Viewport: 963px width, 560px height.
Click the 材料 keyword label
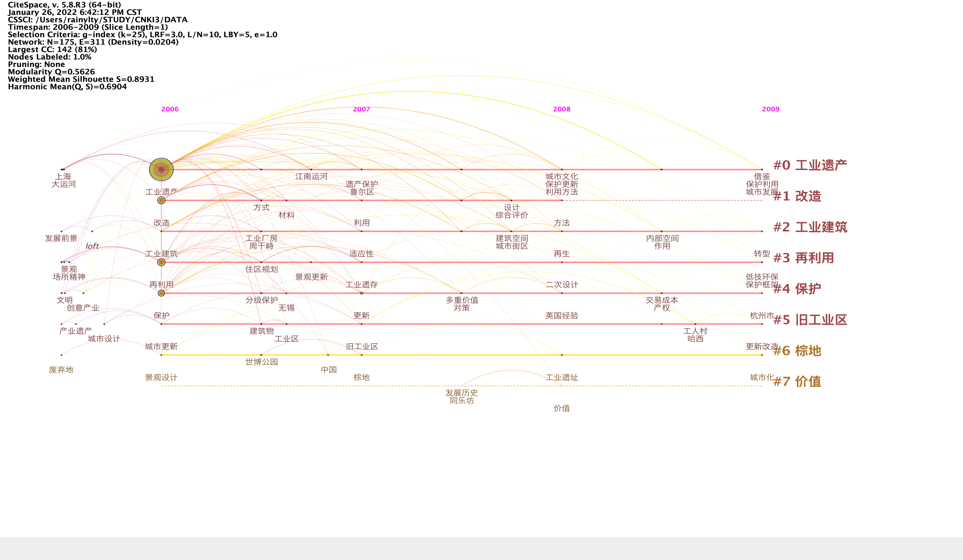coord(287,215)
